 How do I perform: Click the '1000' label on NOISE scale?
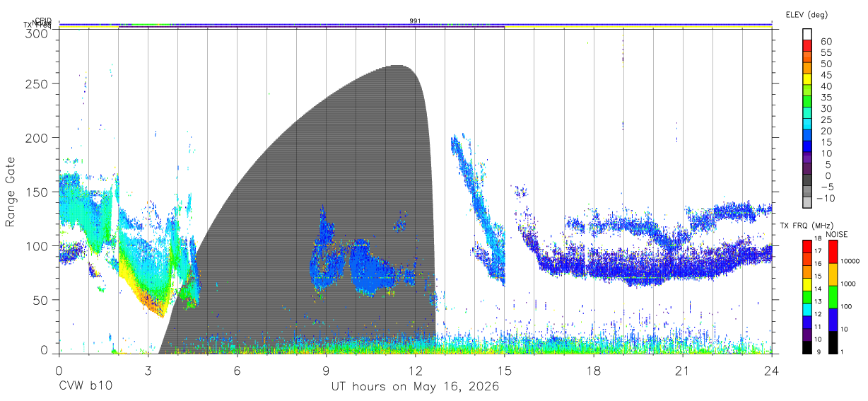tap(848, 284)
